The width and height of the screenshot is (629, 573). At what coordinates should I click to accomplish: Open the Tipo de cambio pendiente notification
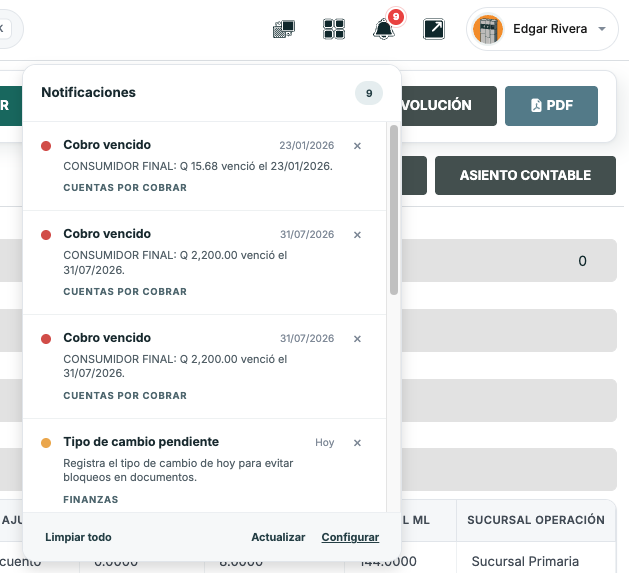click(205, 465)
